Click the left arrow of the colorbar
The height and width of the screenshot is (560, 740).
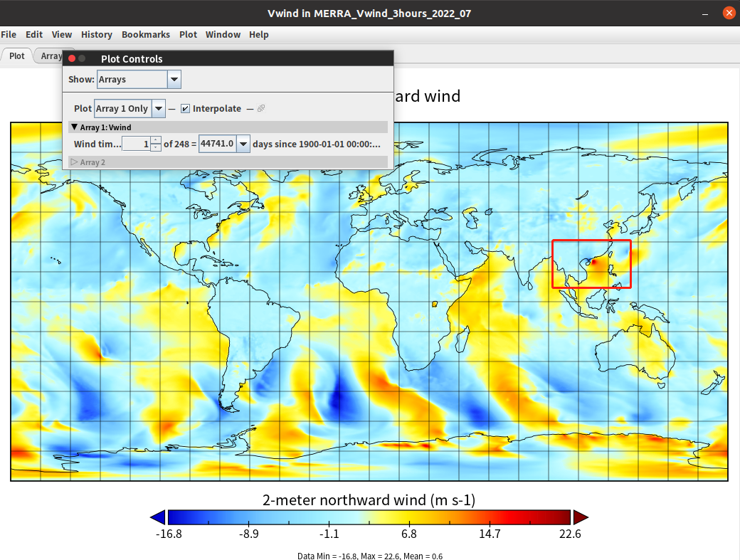[158, 517]
